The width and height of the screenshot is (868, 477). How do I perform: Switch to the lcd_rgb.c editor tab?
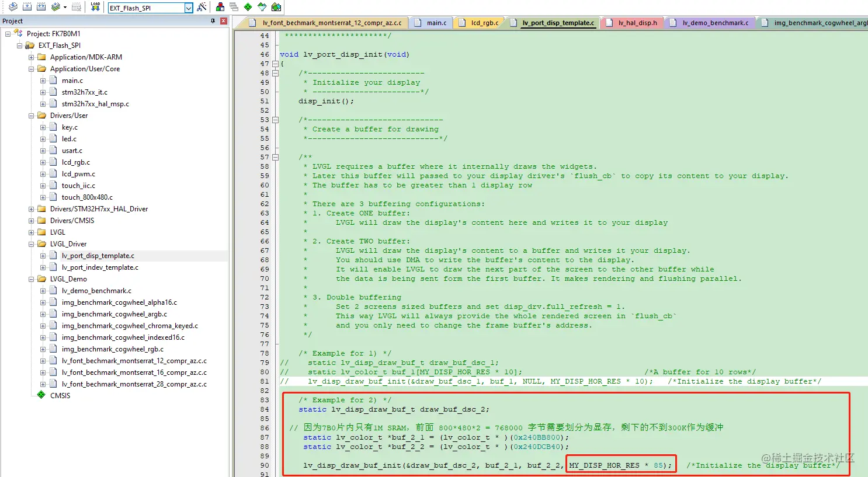[478, 23]
